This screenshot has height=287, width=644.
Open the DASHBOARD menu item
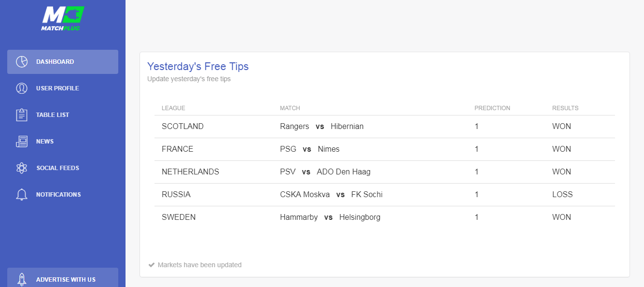click(63, 62)
